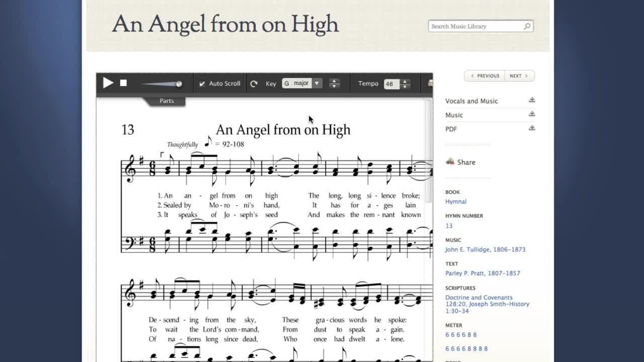Start hymn playback with the Play button

click(x=108, y=83)
